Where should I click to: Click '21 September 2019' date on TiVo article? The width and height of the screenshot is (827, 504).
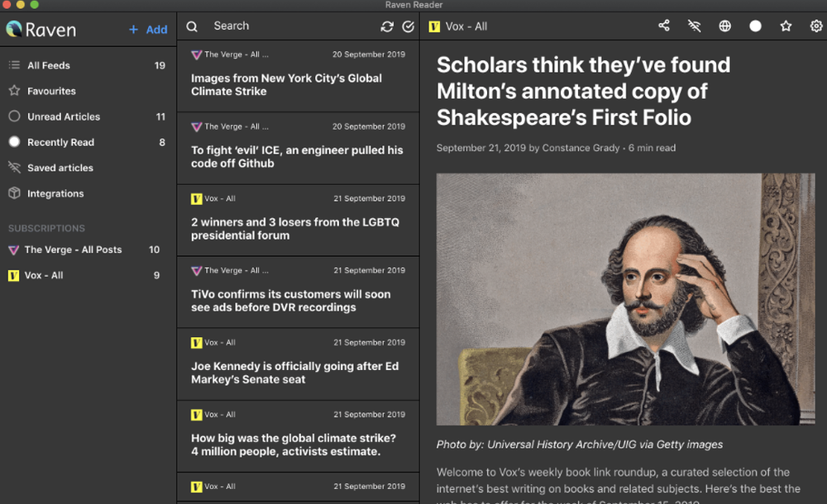pyautogui.click(x=369, y=270)
